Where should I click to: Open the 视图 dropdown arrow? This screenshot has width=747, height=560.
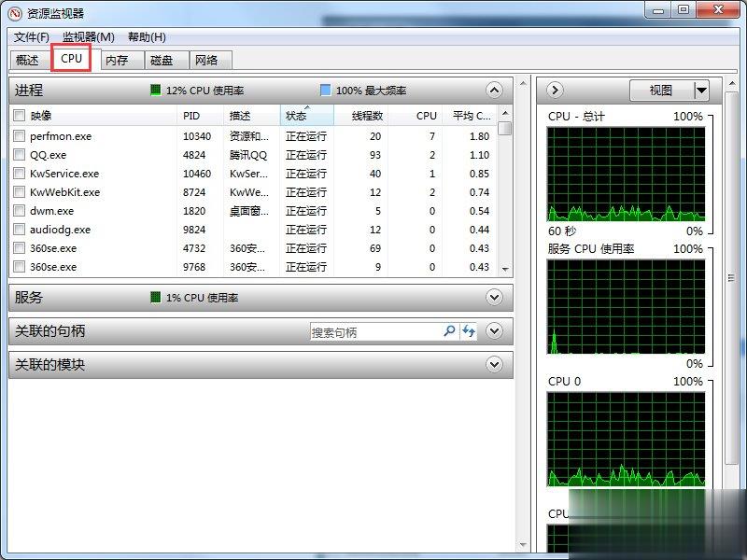pyautogui.click(x=701, y=90)
